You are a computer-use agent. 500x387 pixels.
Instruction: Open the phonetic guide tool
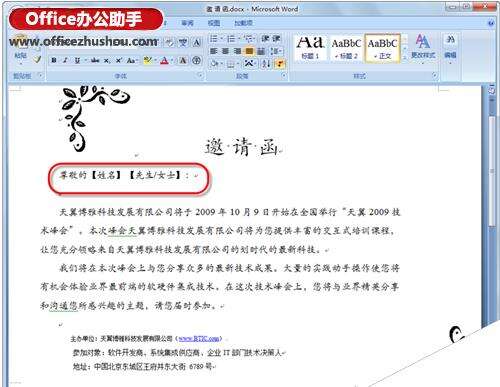[x=183, y=42]
